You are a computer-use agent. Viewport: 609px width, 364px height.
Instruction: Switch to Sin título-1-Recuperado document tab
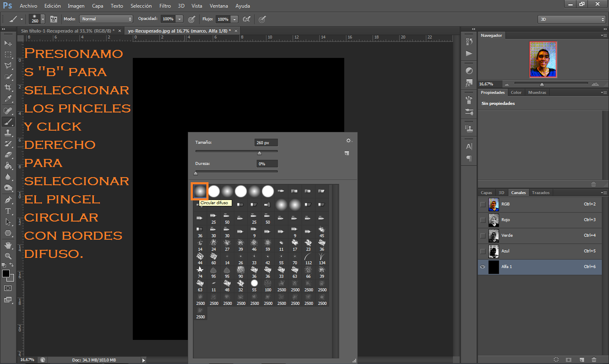pos(68,31)
